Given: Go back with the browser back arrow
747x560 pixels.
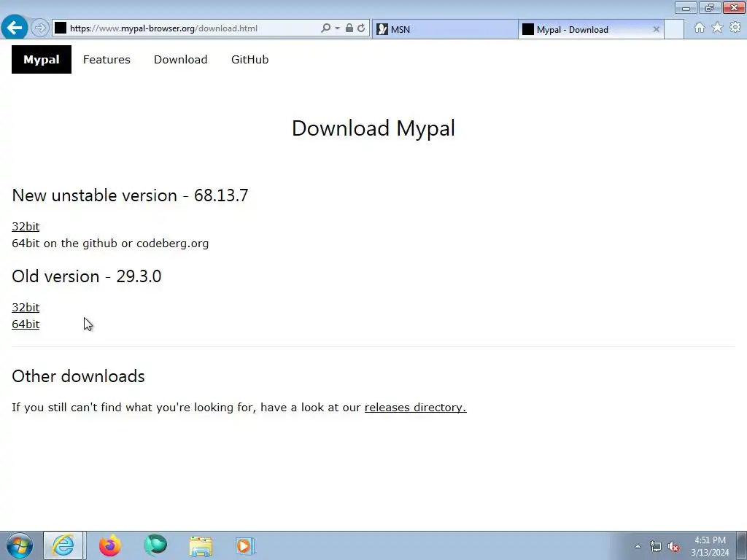Looking at the screenshot, I should (15, 28).
